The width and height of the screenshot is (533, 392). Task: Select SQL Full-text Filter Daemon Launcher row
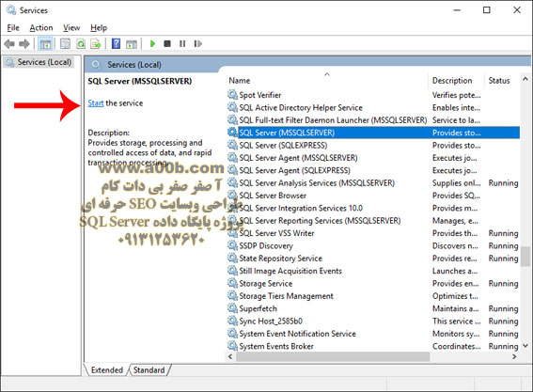coord(373,120)
